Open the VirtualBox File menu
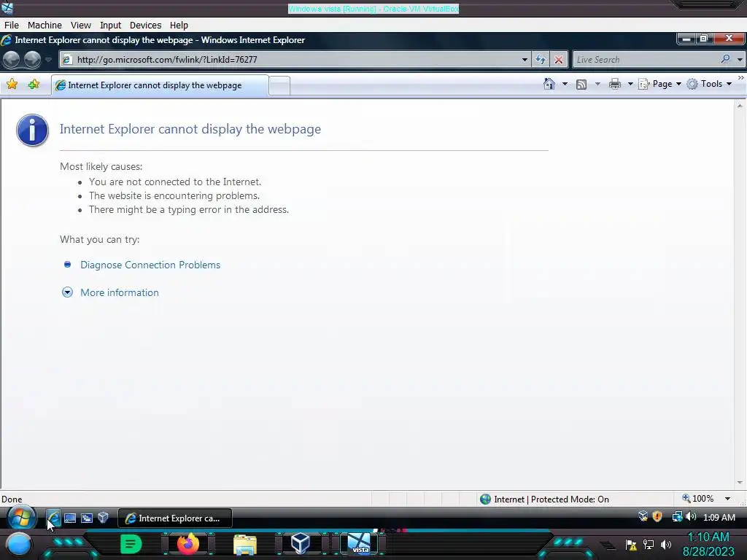Image resolution: width=747 pixels, height=560 pixels. (x=12, y=26)
